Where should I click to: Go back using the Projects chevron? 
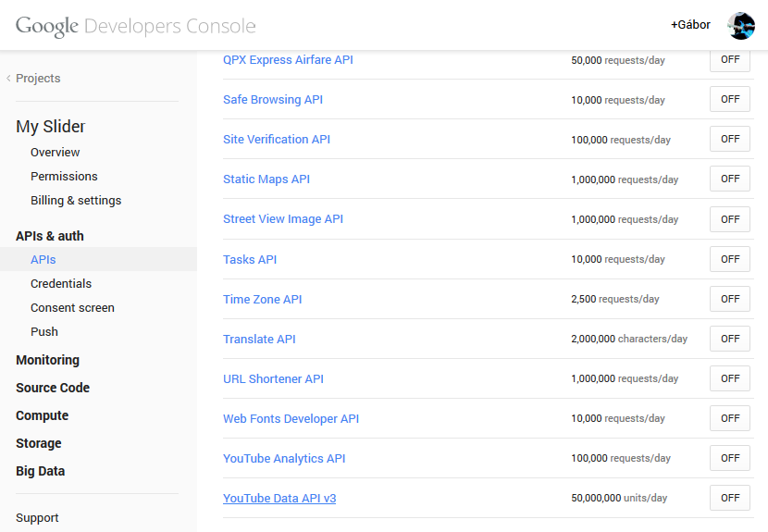(x=8, y=78)
